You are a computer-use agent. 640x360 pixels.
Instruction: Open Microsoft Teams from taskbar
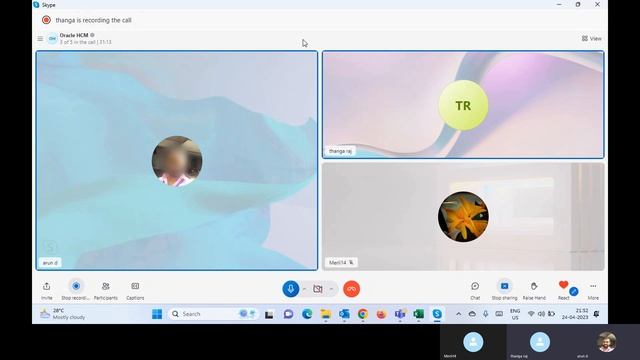400,314
